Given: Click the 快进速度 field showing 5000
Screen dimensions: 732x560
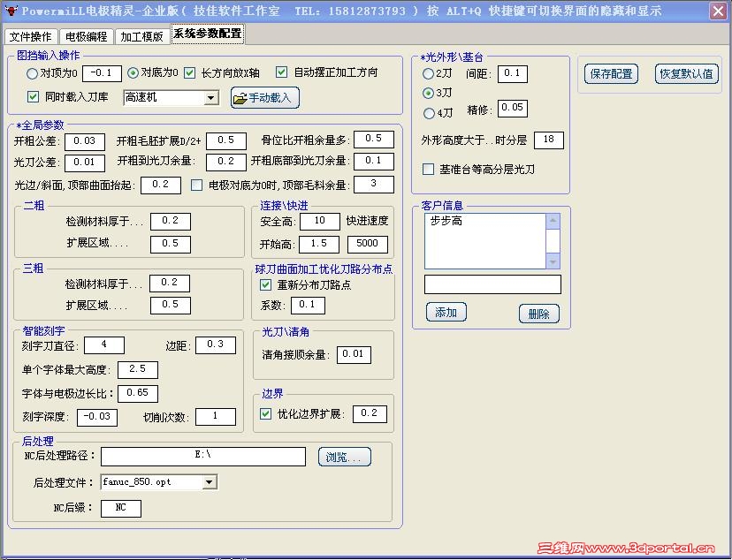Looking at the screenshot, I should coord(368,244).
